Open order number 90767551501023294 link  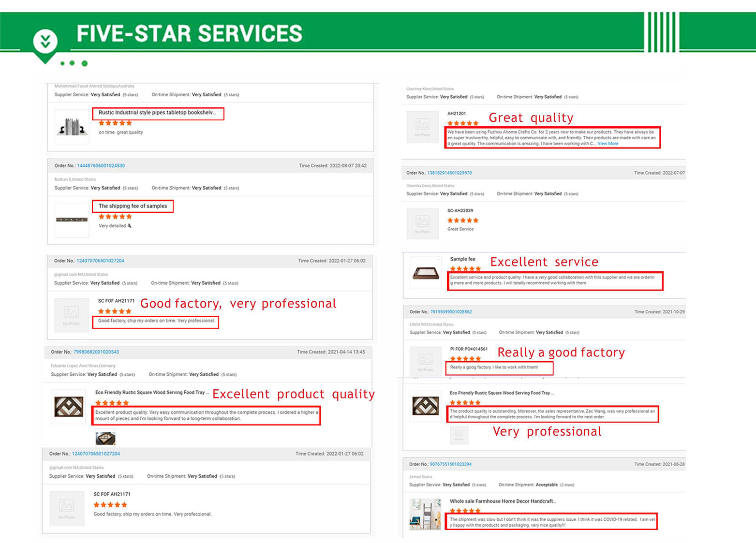450,464
